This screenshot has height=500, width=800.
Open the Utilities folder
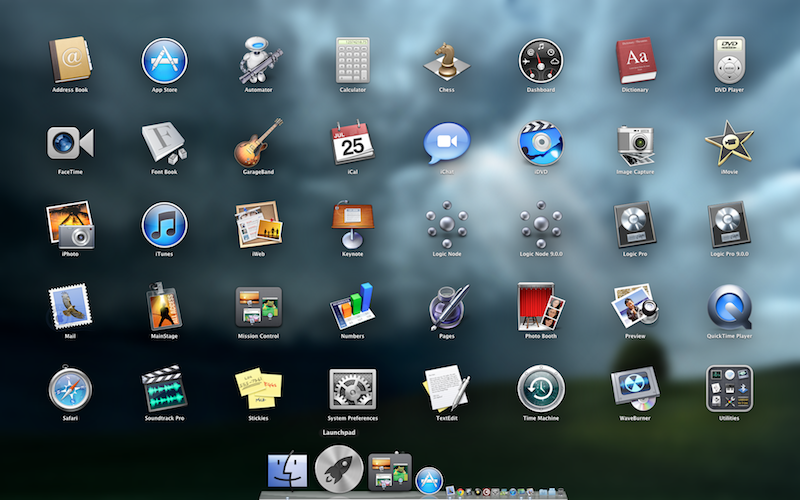click(x=729, y=389)
